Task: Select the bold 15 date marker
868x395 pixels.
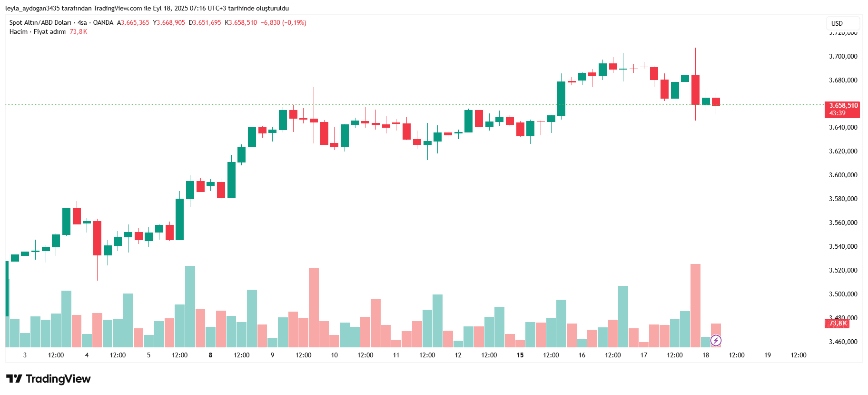Action: [x=520, y=355]
